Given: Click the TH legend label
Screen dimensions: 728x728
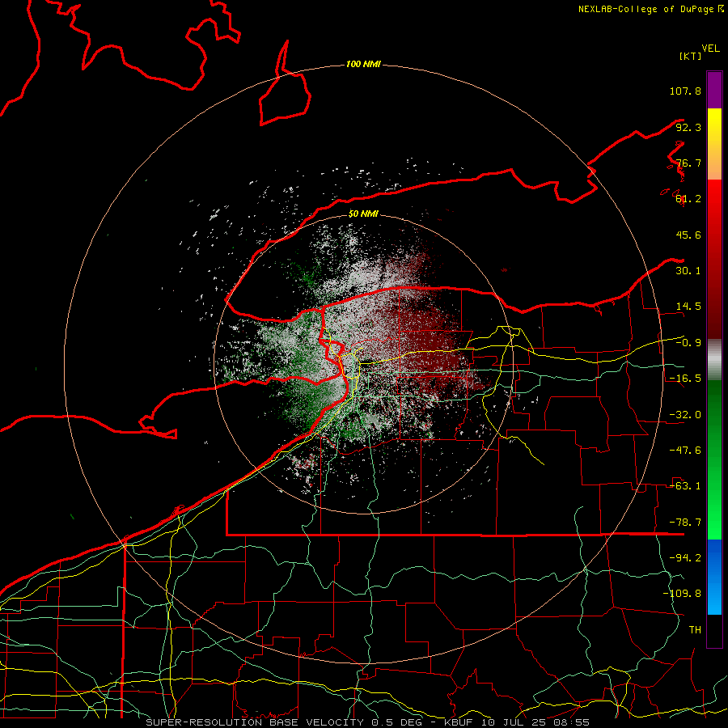Looking at the screenshot, I should pyautogui.click(x=695, y=630).
